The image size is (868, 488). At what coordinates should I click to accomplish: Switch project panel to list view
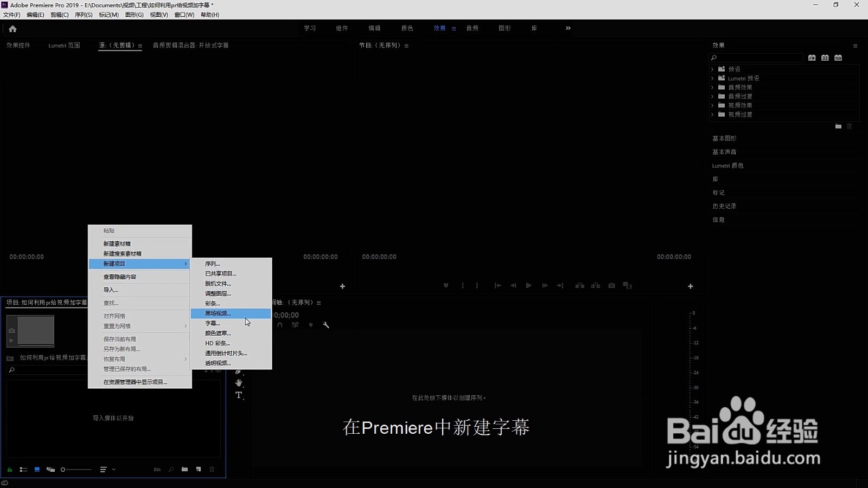click(x=23, y=470)
